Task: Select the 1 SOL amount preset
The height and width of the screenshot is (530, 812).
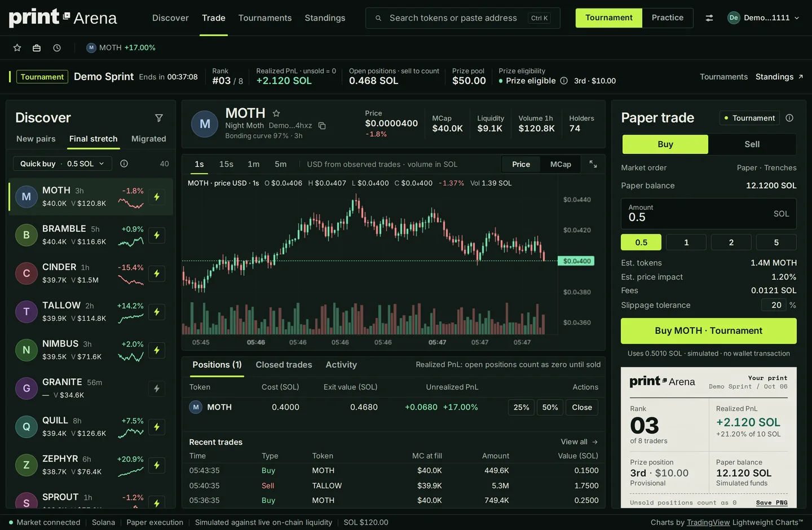Action: point(686,242)
